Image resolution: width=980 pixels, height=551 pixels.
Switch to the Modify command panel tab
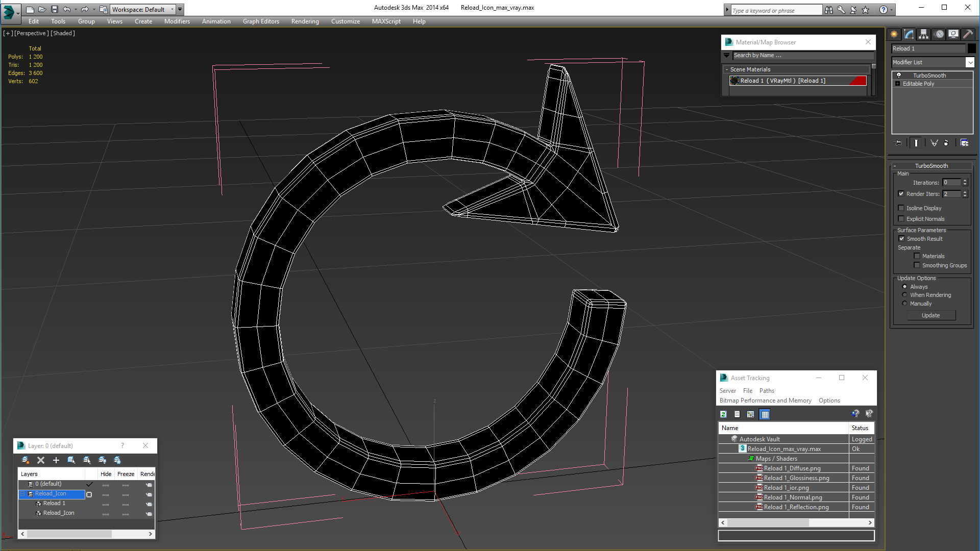909,34
